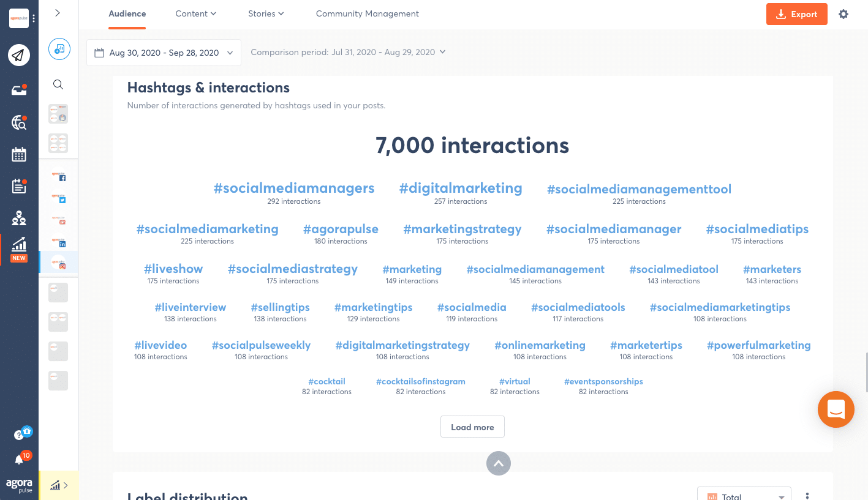Click the Load more button
This screenshot has height=500, width=868.
(x=472, y=427)
